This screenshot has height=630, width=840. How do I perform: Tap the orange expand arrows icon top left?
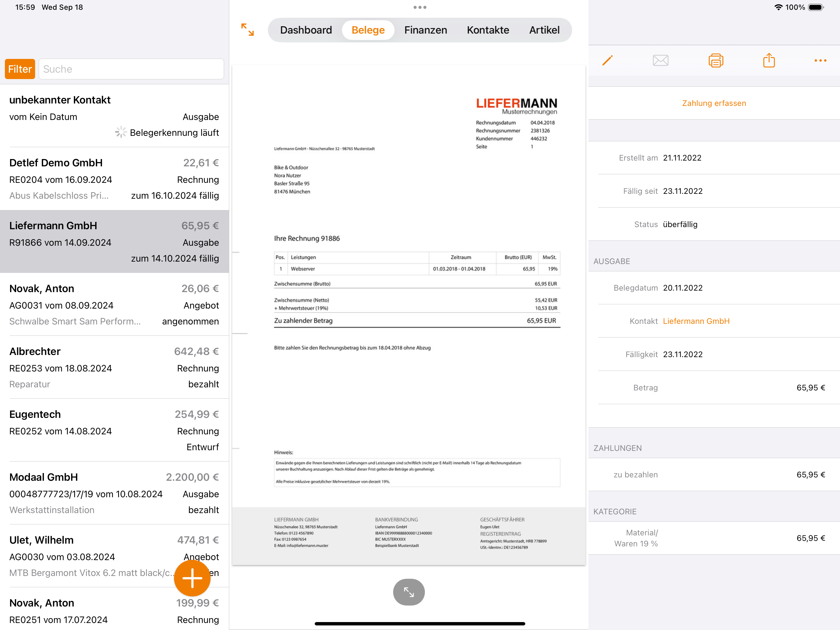point(248,30)
